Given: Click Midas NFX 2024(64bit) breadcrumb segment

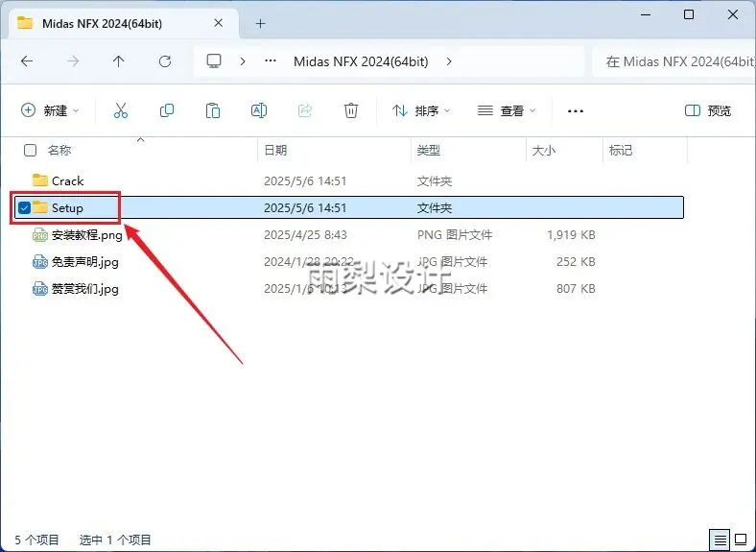Looking at the screenshot, I should 361,61.
